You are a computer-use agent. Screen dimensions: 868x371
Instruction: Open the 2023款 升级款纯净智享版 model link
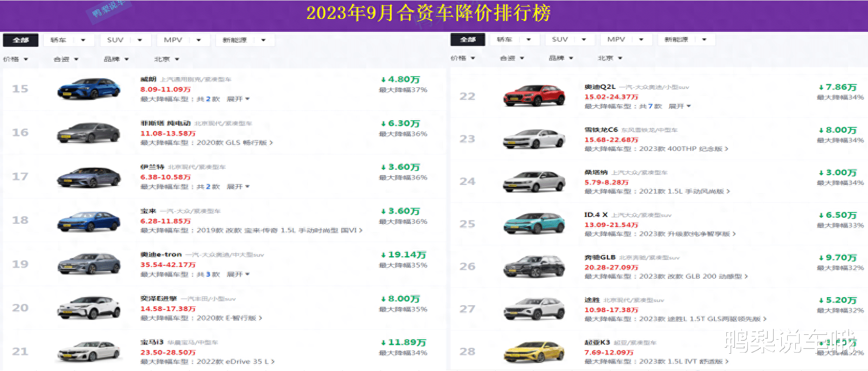[688, 234]
